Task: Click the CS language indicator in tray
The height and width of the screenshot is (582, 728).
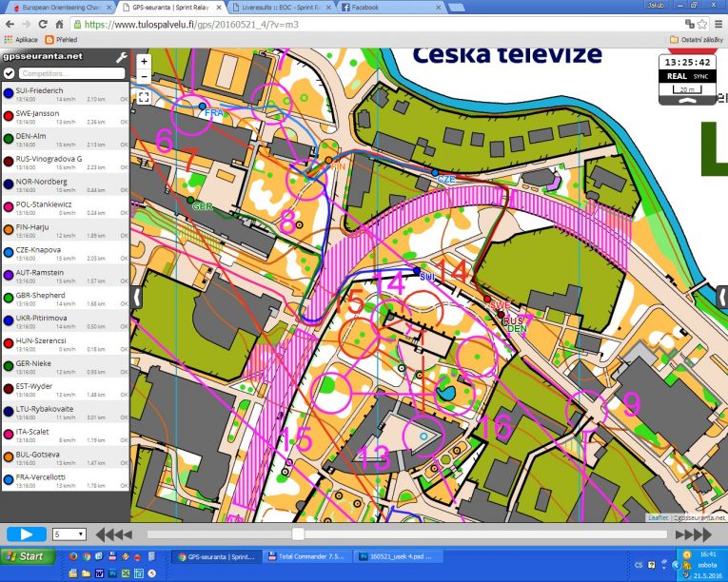Action: [639, 565]
